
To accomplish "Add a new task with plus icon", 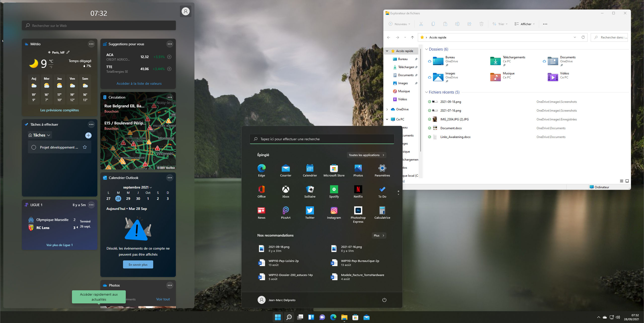I will coord(88,135).
